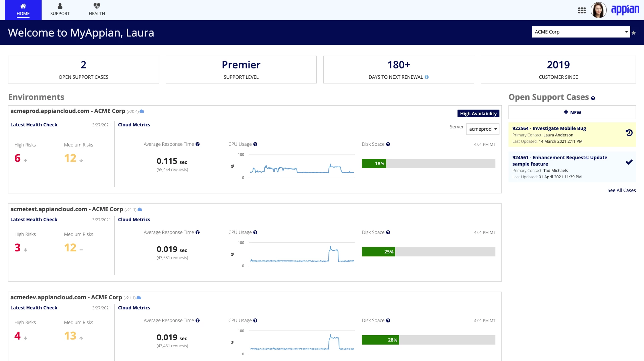Viewport: 644px width, 361px height.
Task: Click the acmeprod 18% disk space bar
Action: click(x=429, y=164)
